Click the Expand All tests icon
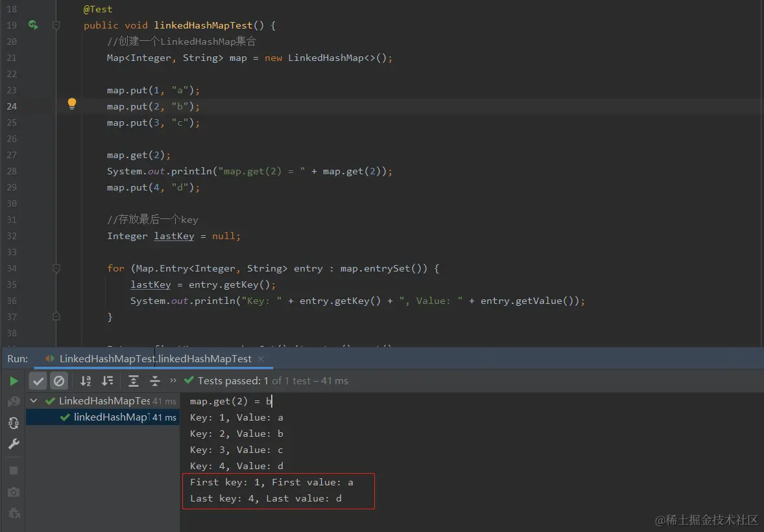The width and height of the screenshot is (764, 532). (x=133, y=381)
